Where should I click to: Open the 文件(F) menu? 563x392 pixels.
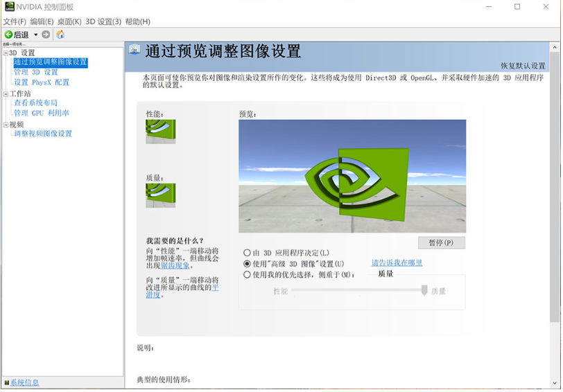click(15, 21)
